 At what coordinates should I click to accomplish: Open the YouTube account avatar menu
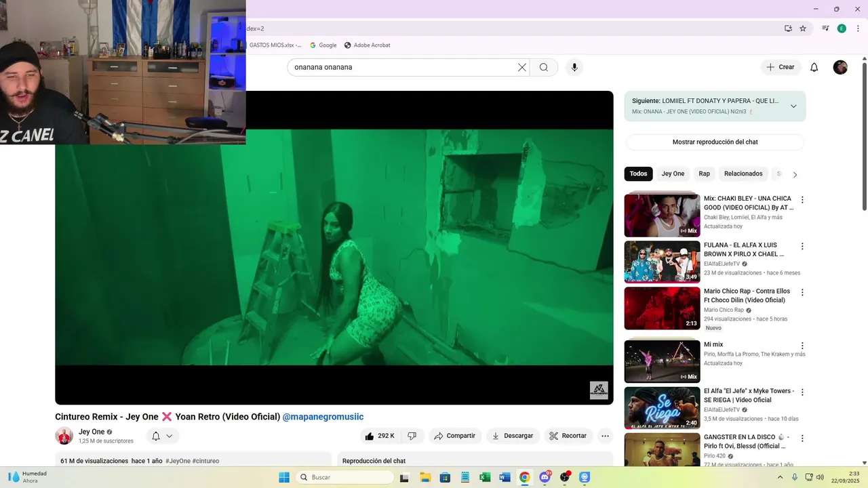[840, 67]
